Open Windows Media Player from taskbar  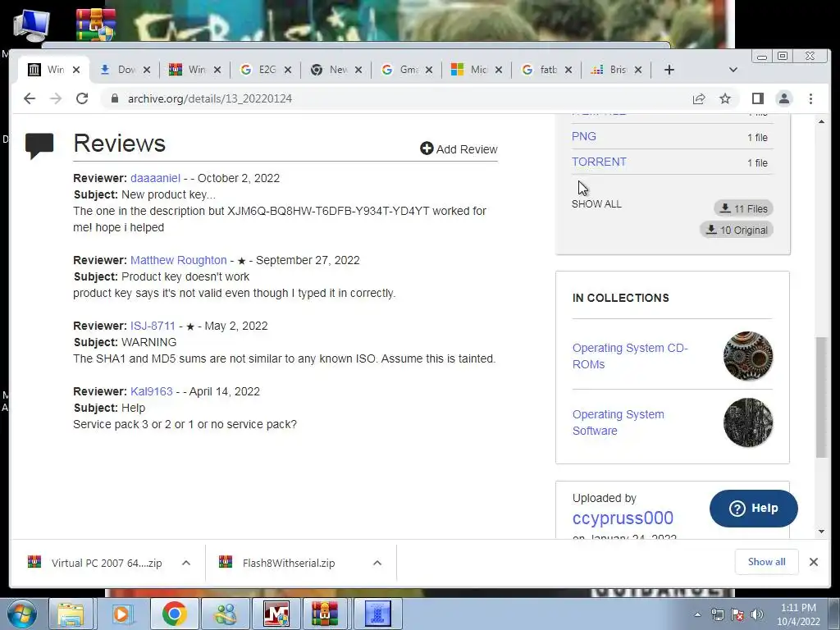[121, 614]
